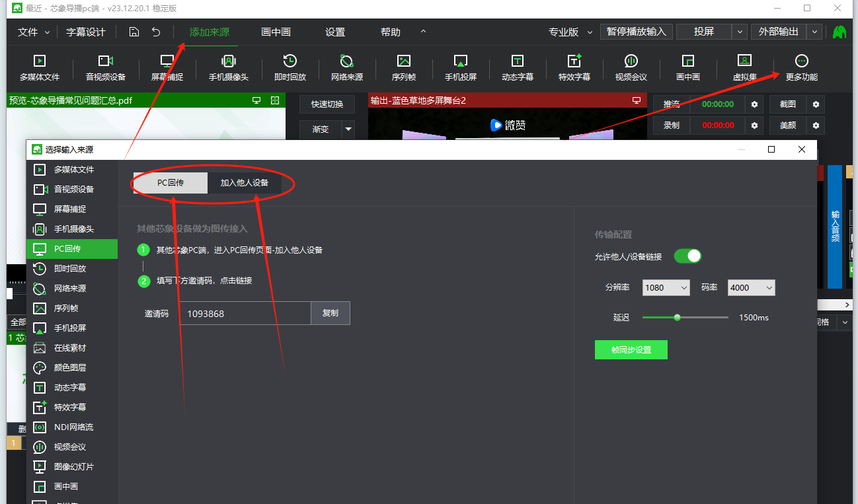858x504 pixels.
Task: Click the green 帧同步设置 button
Action: tap(631, 350)
